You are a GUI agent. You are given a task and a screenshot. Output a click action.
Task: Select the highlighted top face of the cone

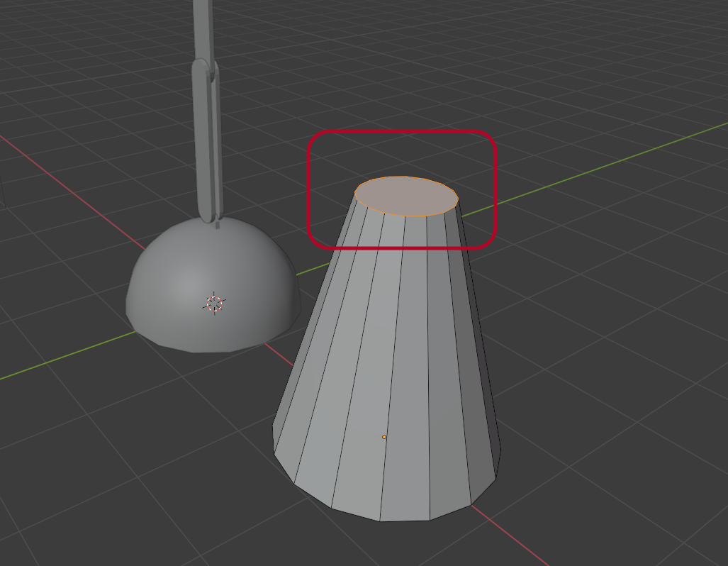[x=407, y=196]
